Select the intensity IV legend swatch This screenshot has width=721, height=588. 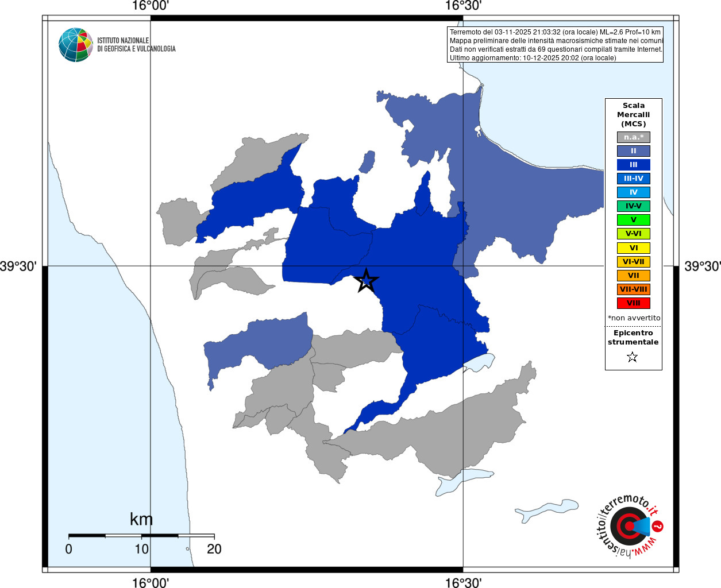point(634,192)
